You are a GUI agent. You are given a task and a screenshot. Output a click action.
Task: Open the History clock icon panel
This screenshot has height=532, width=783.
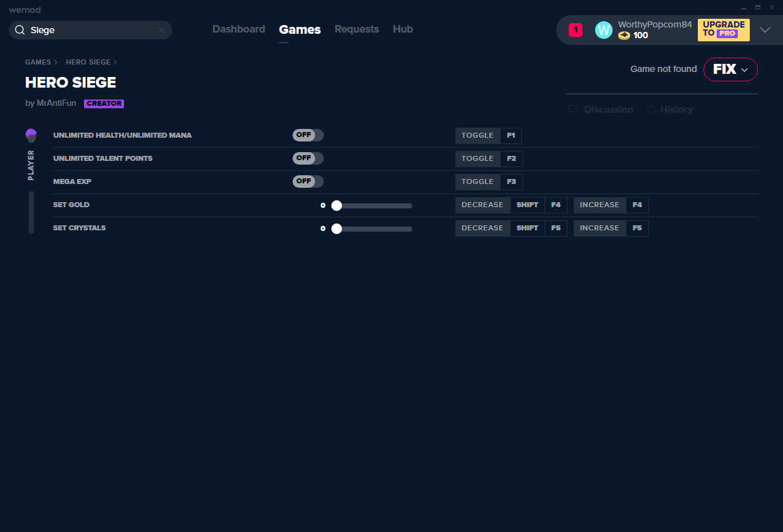tap(650, 110)
